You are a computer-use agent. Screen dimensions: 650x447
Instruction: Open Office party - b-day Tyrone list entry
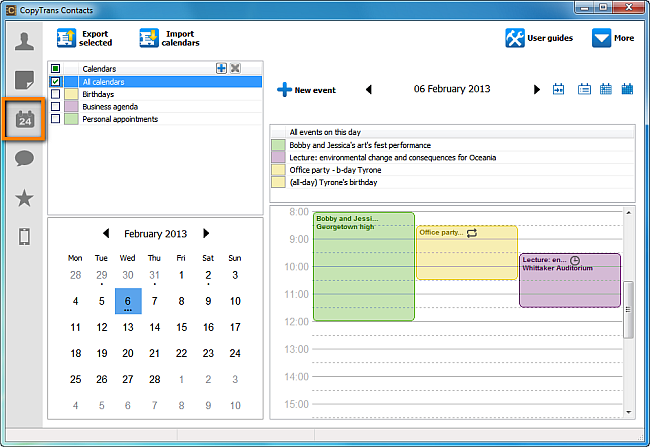[452, 170]
